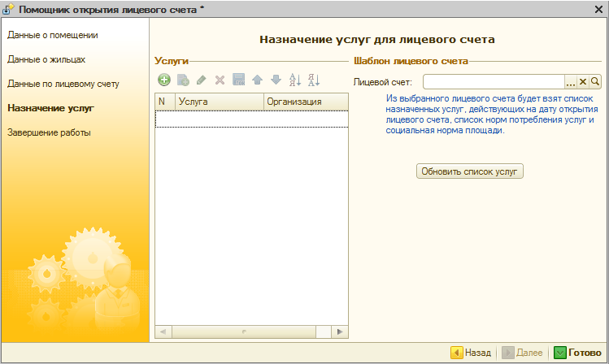Move service up with the up arrow
The width and height of the screenshot is (609, 364).
click(258, 80)
